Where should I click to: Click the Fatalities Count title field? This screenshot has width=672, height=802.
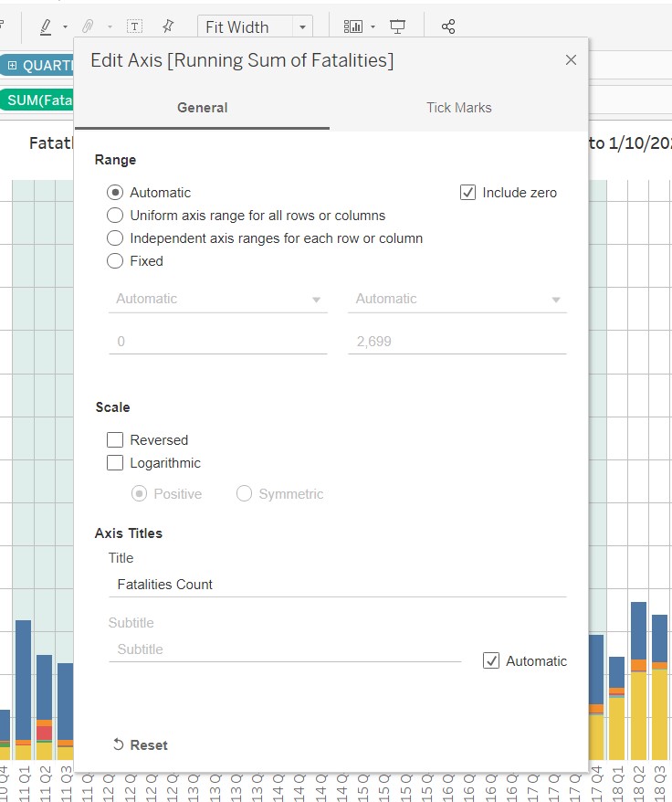click(x=336, y=585)
